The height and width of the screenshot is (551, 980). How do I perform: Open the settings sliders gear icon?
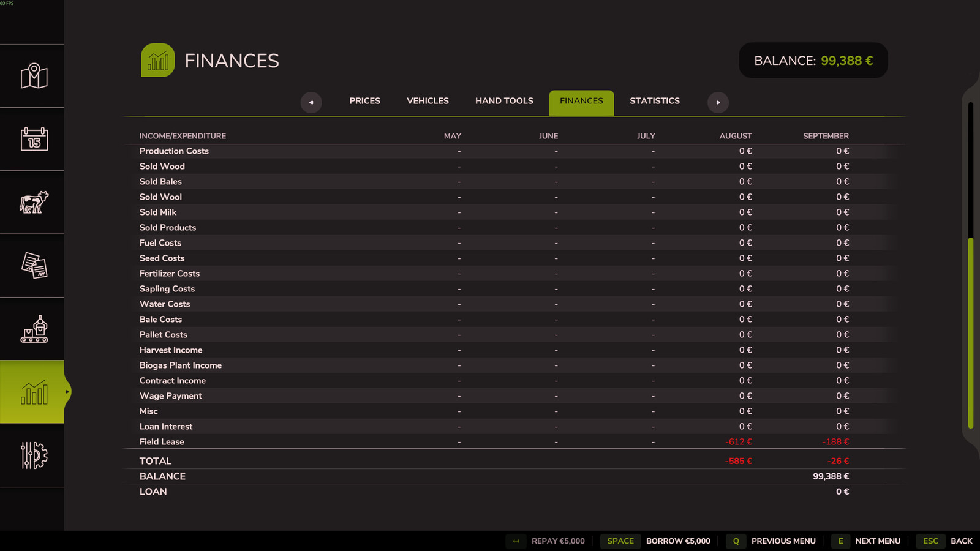click(34, 455)
